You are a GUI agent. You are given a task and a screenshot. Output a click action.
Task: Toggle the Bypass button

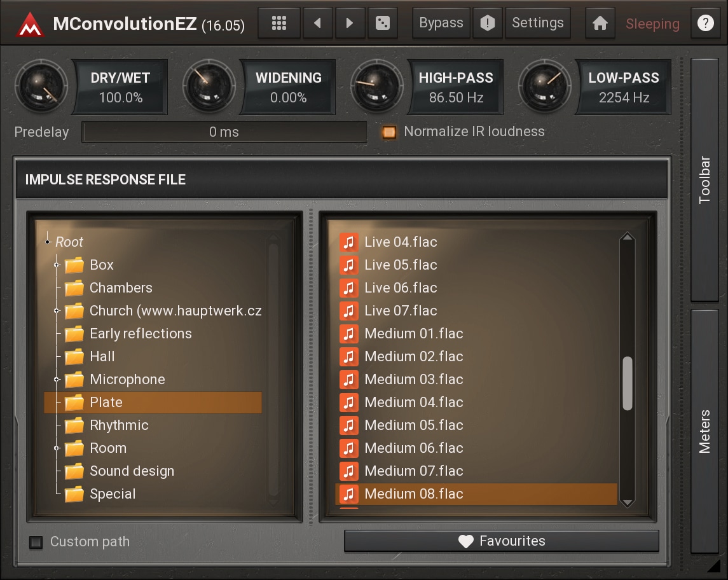441,23
